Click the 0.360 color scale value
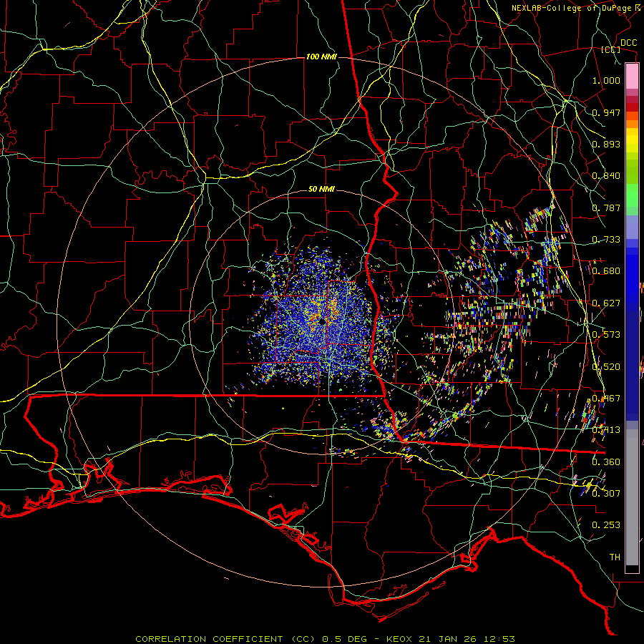 [x=606, y=462]
